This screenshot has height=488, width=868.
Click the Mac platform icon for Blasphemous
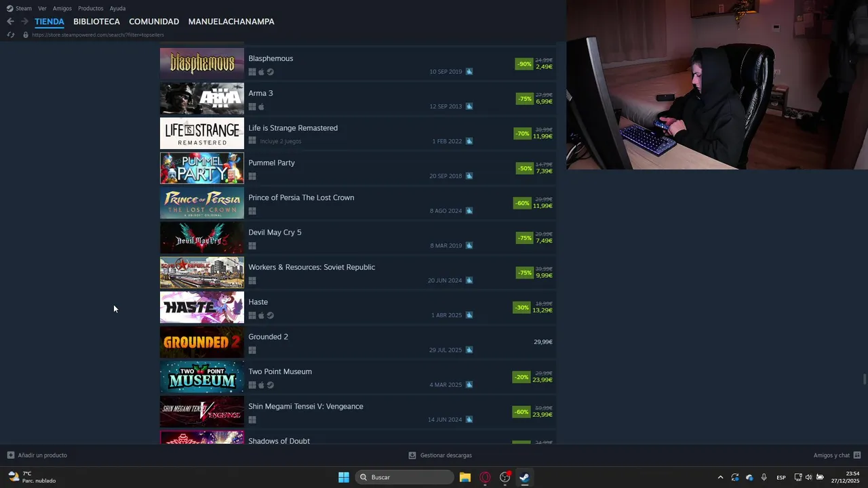261,72
